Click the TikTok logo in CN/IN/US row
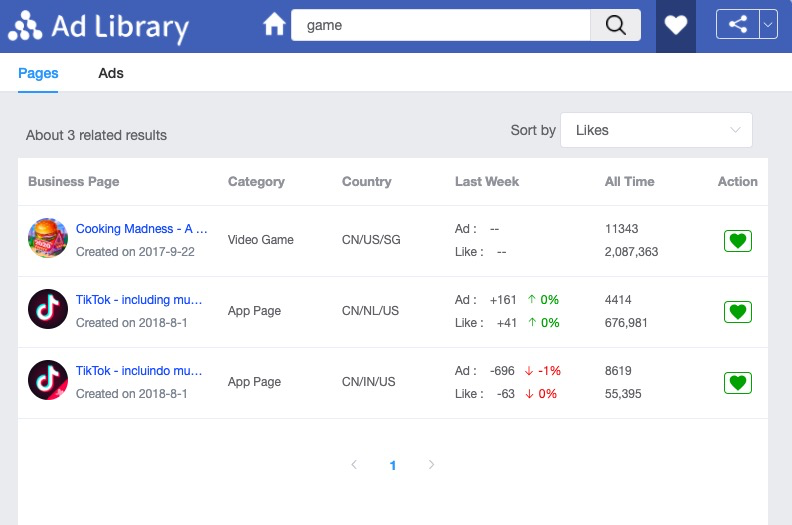The image size is (792, 525). [x=48, y=380]
